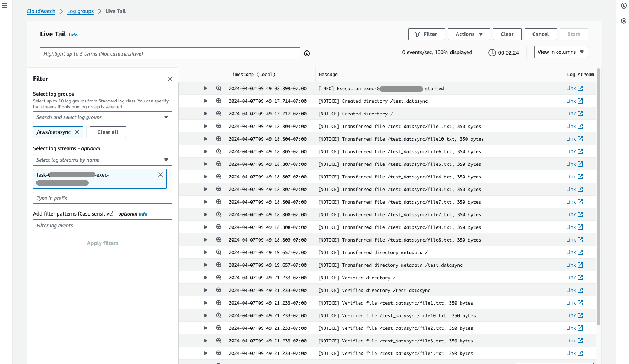Go to Log groups breadcrumb
The image size is (629, 364).
[80, 11]
